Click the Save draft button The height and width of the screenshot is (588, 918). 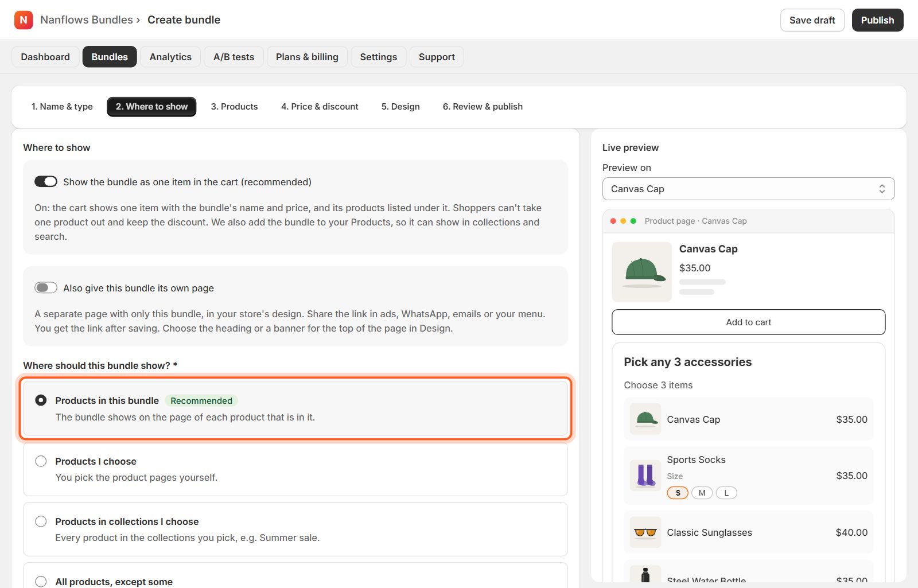click(x=812, y=20)
